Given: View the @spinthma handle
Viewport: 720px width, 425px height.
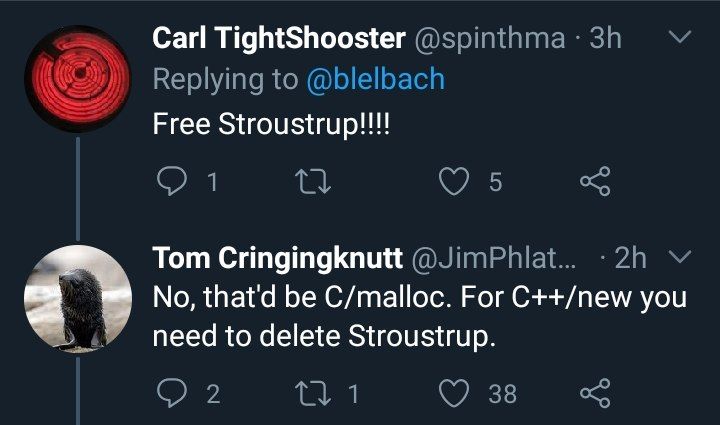Looking at the screenshot, I should (488, 38).
